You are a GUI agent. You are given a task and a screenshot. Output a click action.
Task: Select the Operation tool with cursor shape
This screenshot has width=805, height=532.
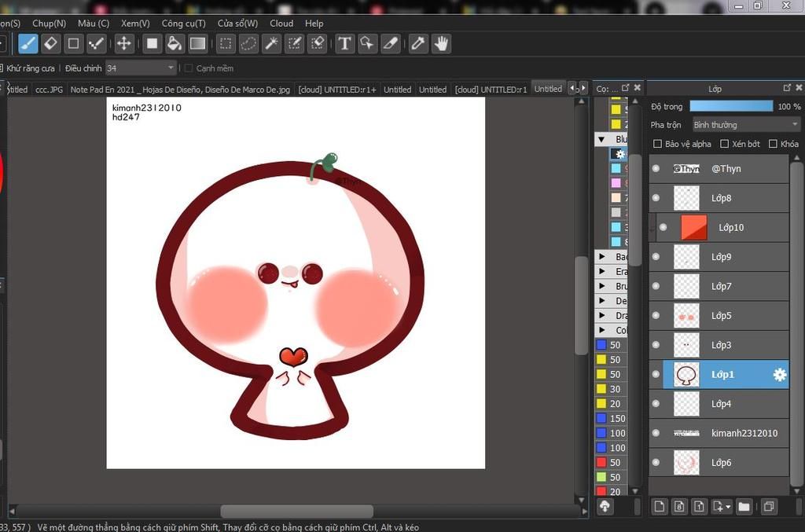point(368,44)
